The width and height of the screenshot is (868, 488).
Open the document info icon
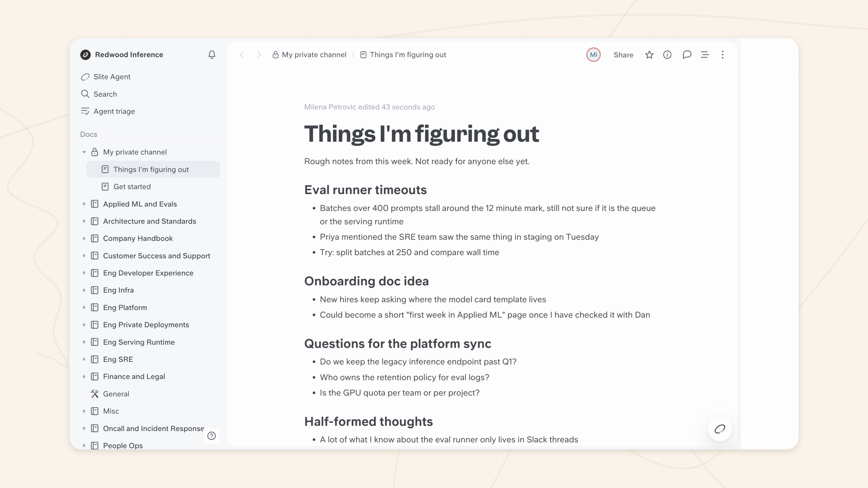667,55
